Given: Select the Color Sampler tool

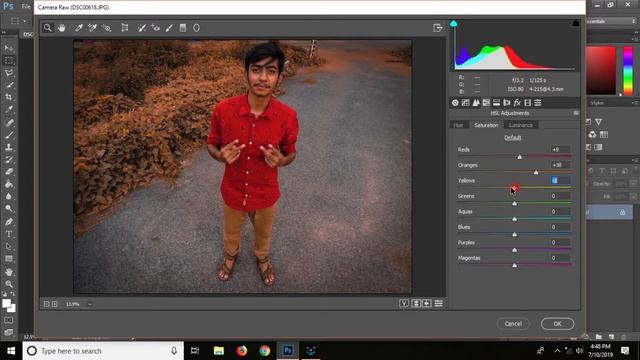Looking at the screenshot, I should coord(93,28).
